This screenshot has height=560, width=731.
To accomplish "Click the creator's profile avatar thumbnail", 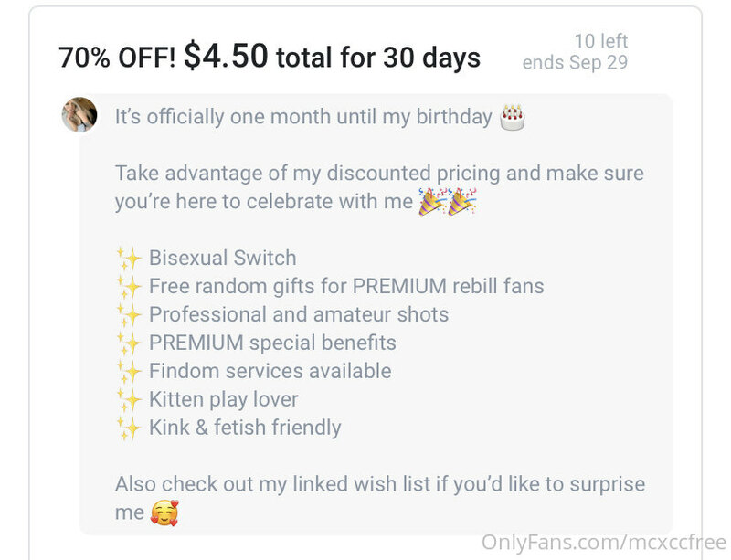I will [79, 114].
